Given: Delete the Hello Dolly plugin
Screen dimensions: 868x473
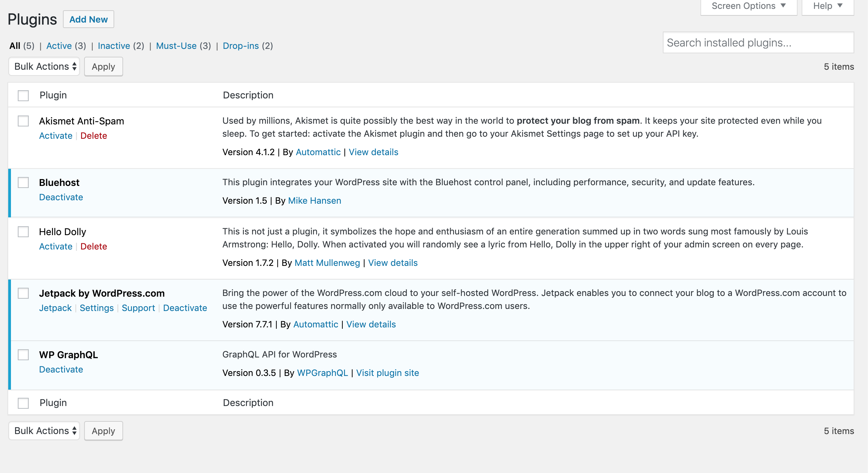Looking at the screenshot, I should click(94, 246).
